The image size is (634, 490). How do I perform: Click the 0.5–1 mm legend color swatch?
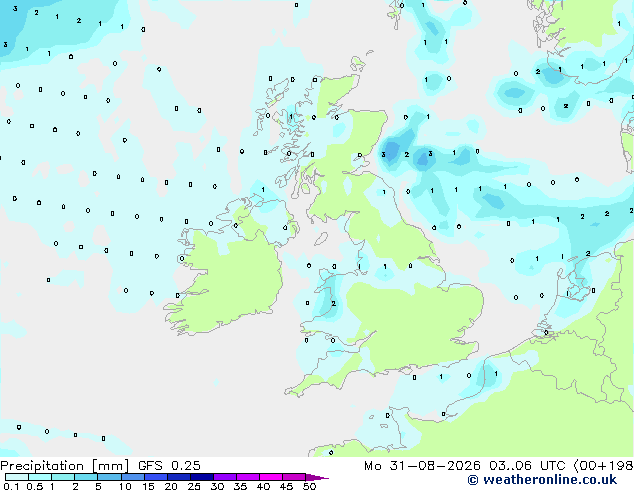click(x=40, y=477)
